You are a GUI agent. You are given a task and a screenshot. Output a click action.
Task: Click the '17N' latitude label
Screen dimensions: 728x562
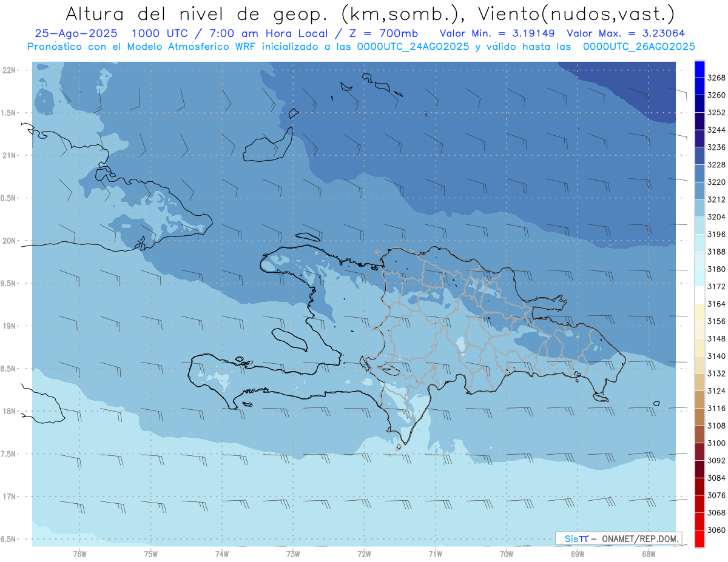pos(9,497)
